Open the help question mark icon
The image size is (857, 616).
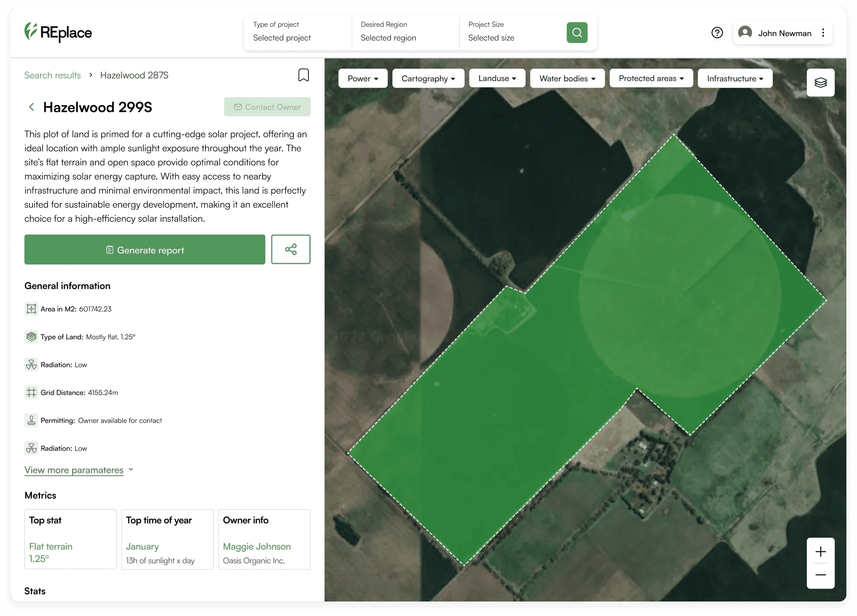point(717,33)
